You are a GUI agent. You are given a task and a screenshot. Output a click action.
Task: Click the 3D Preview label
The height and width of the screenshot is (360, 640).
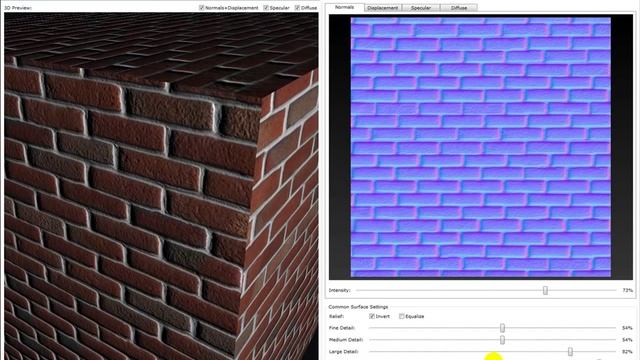[x=18, y=8]
